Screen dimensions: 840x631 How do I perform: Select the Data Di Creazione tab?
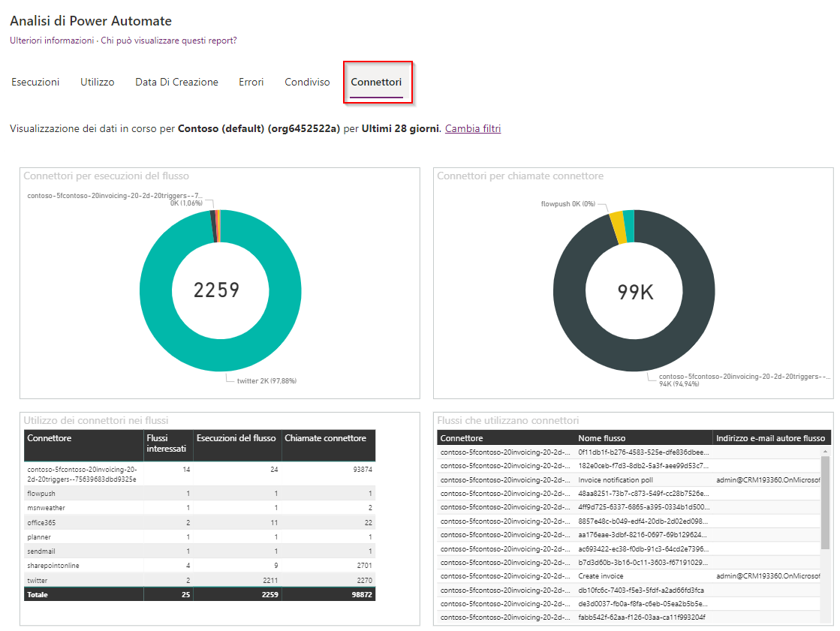coord(176,82)
